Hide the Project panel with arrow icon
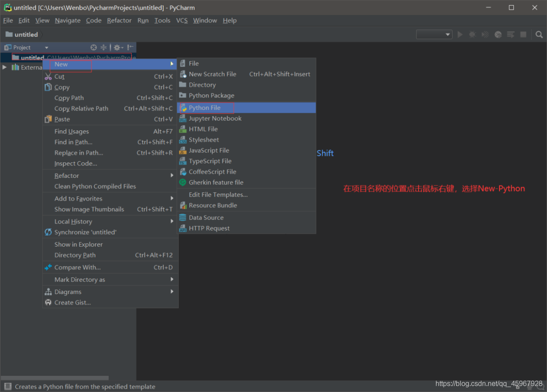Viewport: 547px width, 392px height. [130, 47]
